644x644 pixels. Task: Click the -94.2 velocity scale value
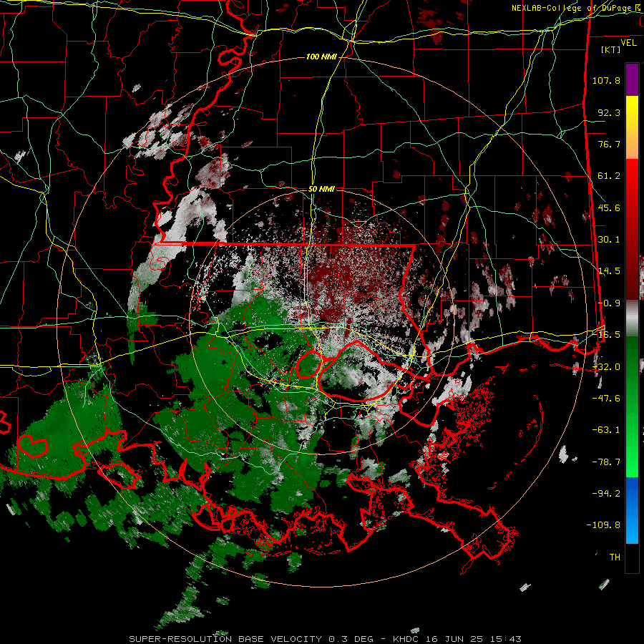606,494
